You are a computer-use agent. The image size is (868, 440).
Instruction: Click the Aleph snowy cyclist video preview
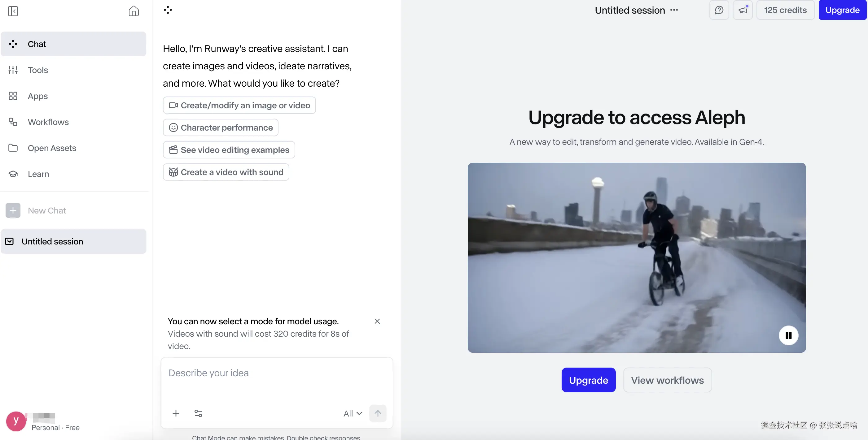637,257
